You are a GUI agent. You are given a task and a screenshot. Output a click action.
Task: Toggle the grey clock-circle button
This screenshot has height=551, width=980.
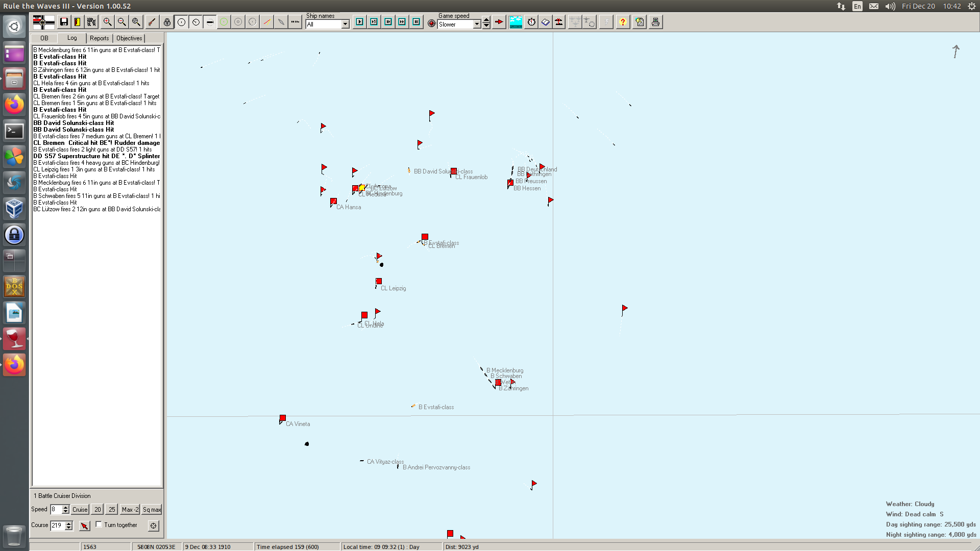[252, 22]
